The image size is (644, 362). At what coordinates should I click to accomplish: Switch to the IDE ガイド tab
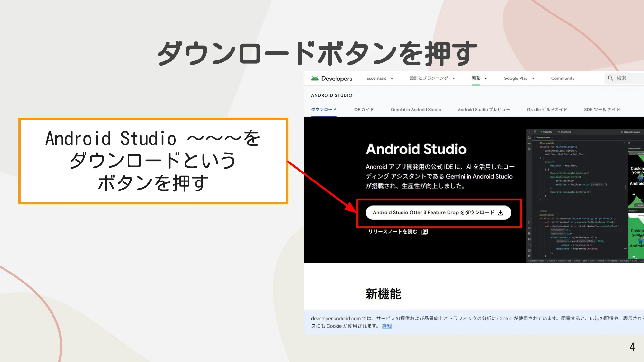[363, 110]
